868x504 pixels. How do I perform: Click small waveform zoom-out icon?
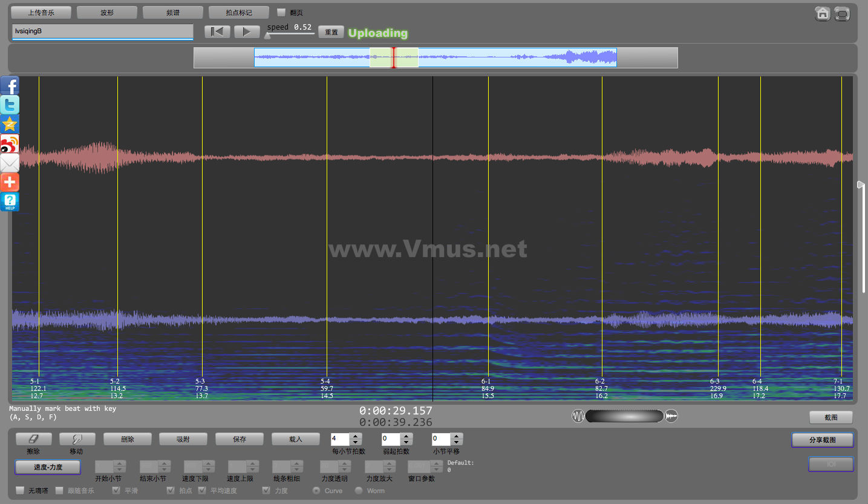[578, 416]
